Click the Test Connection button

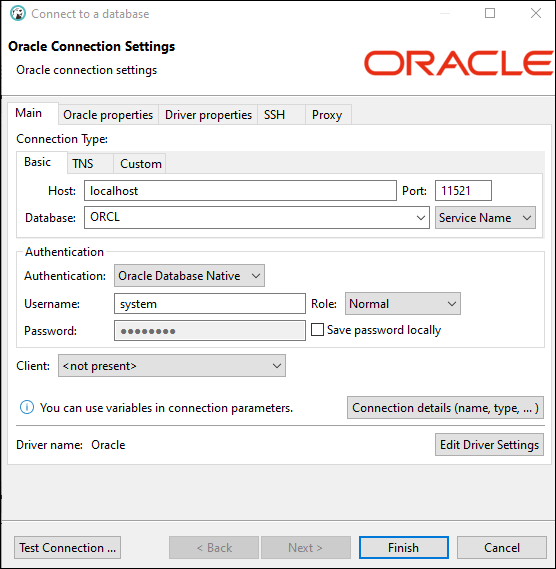click(68, 548)
